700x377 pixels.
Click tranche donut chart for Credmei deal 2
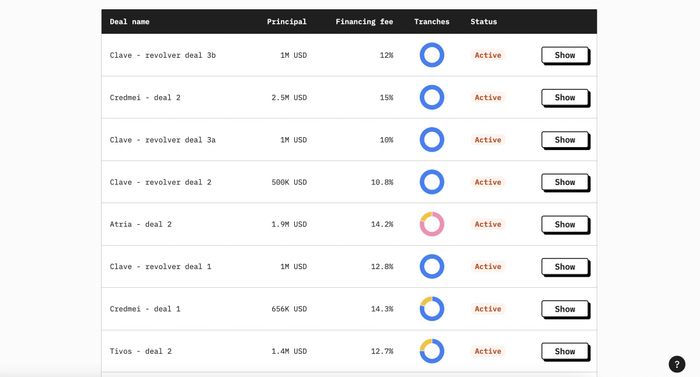pyautogui.click(x=432, y=97)
